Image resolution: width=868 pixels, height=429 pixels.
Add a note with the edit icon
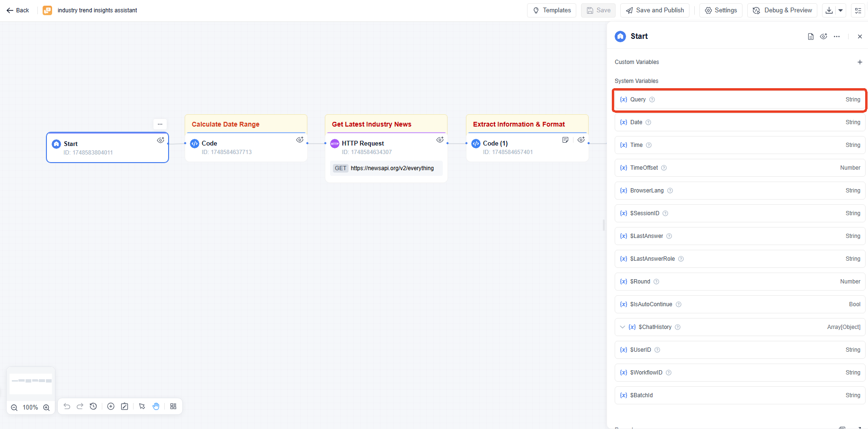click(125, 406)
